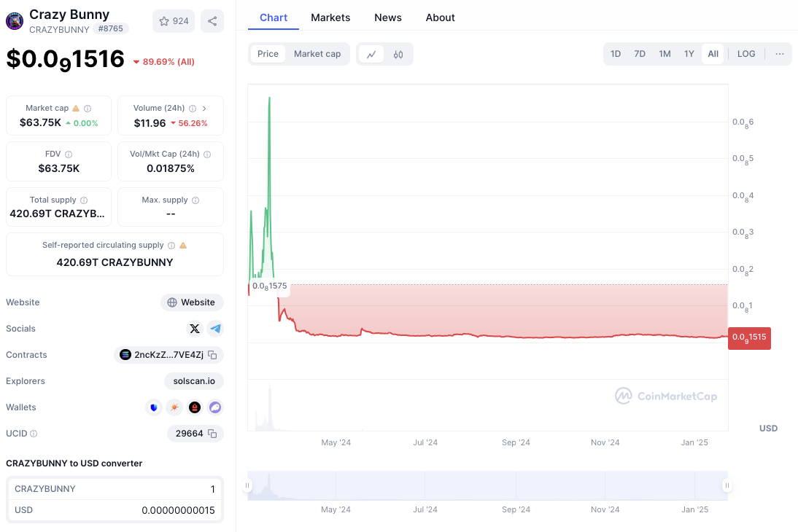798x532 pixels.
Task: Switch to the candlestick chart view
Action: (398, 54)
